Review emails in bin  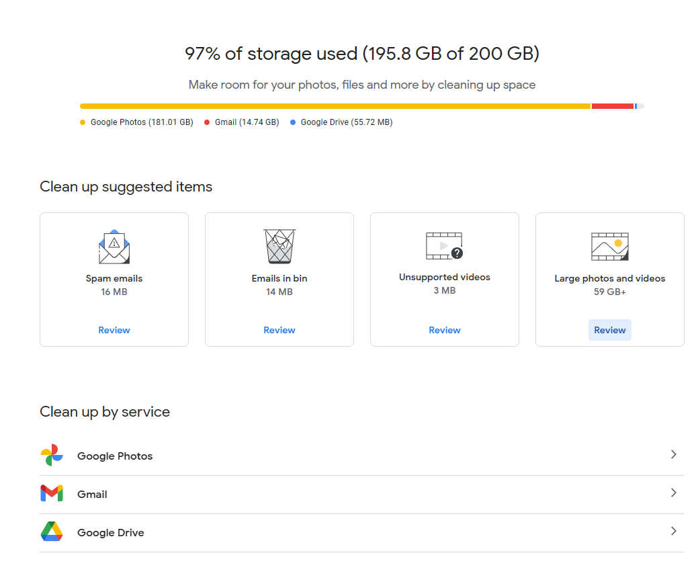[x=279, y=330]
